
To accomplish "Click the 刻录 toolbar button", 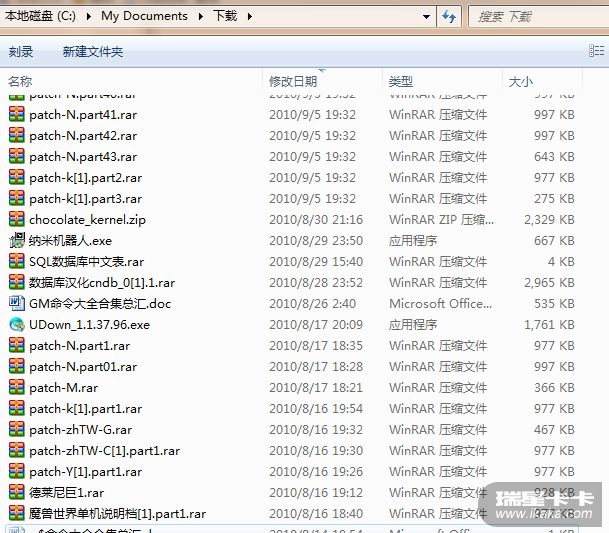I will coord(21,51).
